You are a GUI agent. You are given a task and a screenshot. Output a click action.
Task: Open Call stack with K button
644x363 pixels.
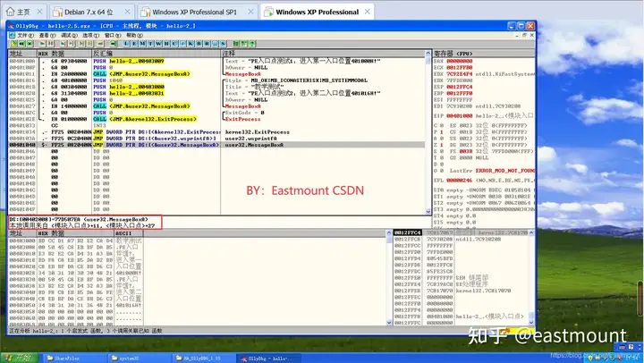(x=191, y=44)
